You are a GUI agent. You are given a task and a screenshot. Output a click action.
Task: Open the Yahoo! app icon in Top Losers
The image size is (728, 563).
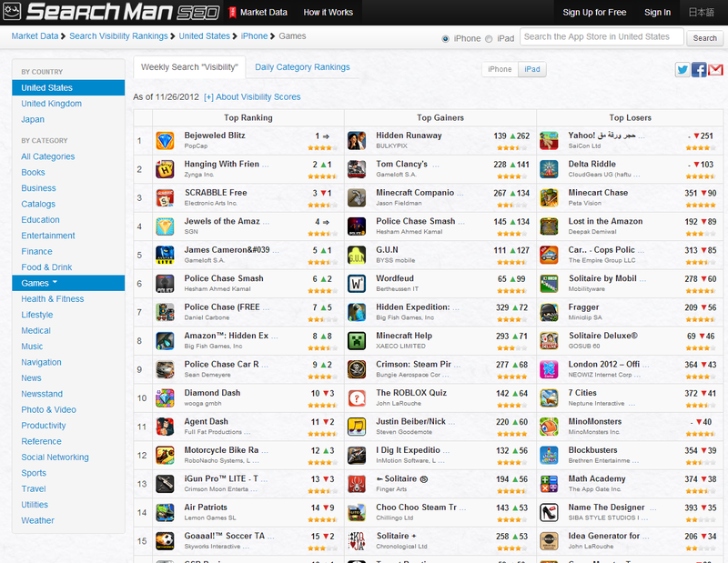click(x=549, y=141)
